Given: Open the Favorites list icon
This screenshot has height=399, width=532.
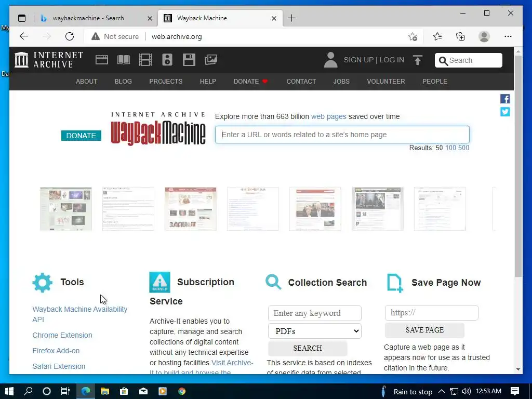Looking at the screenshot, I should [x=437, y=36].
